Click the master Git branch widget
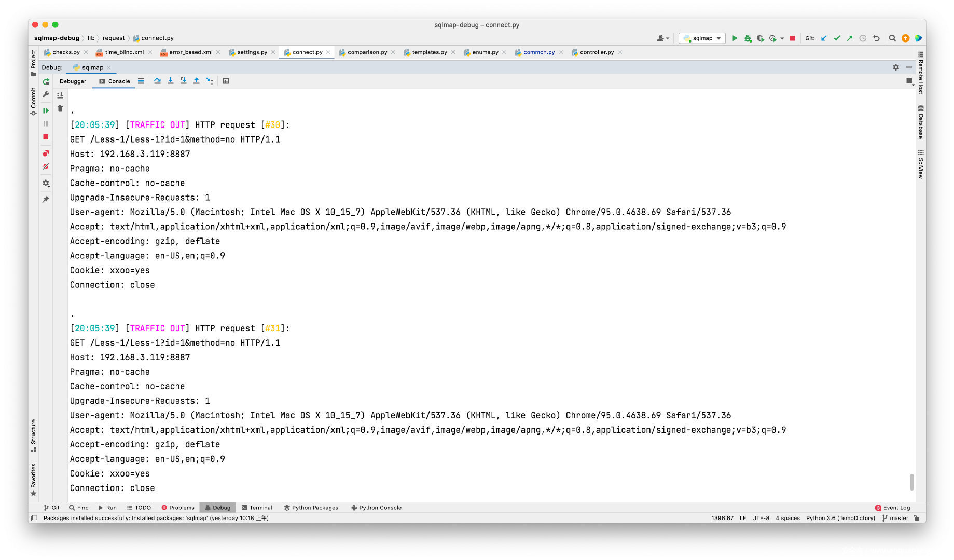 click(x=895, y=518)
